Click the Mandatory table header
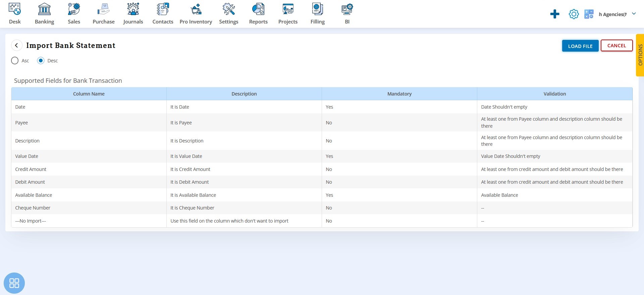The image size is (644, 295). click(x=399, y=94)
